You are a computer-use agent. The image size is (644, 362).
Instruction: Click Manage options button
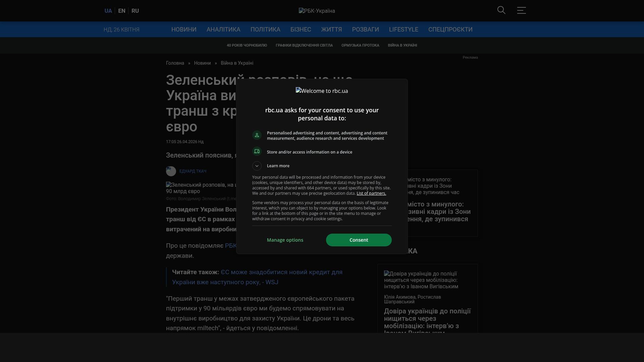click(285, 240)
